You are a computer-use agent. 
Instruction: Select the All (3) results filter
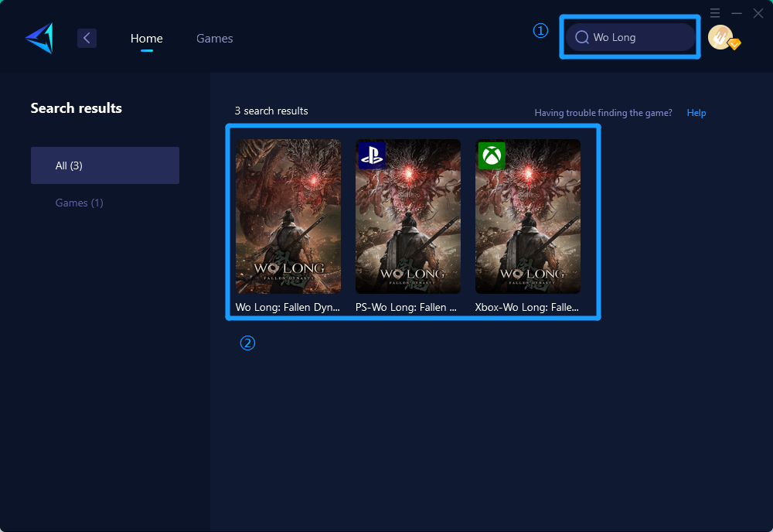point(105,165)
